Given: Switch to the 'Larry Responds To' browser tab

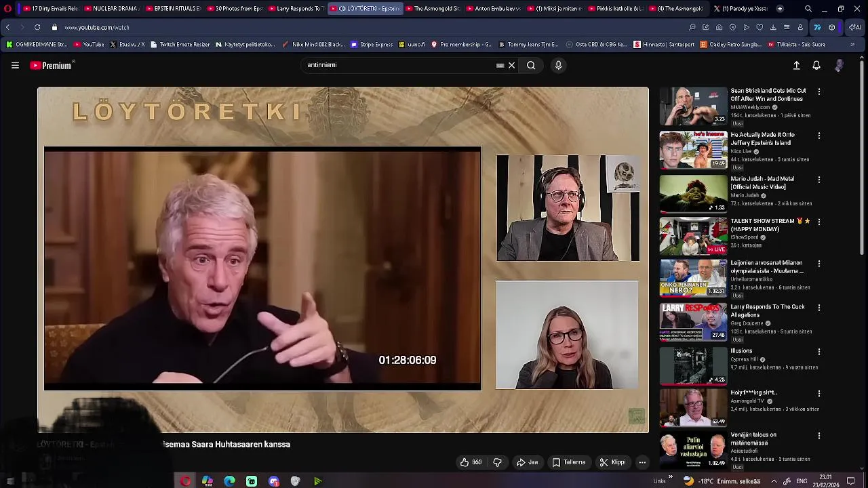Looking at the screenshot, I should pyautogui.click(x=295, y=9).
